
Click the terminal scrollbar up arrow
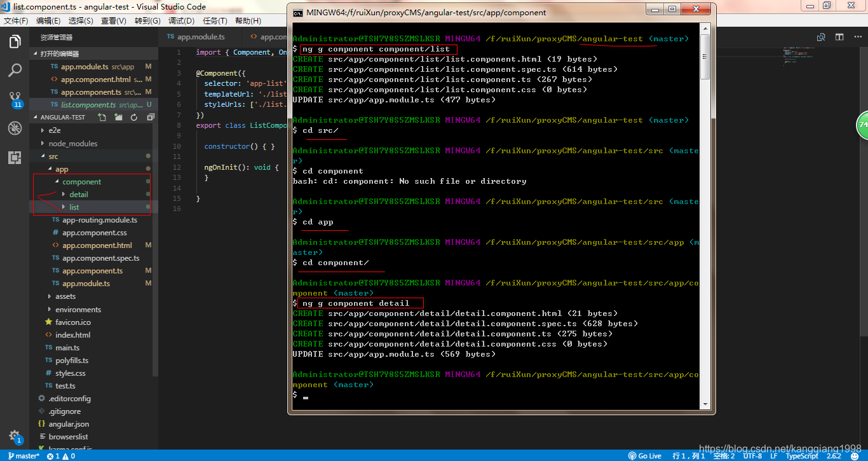coord(705,29)
